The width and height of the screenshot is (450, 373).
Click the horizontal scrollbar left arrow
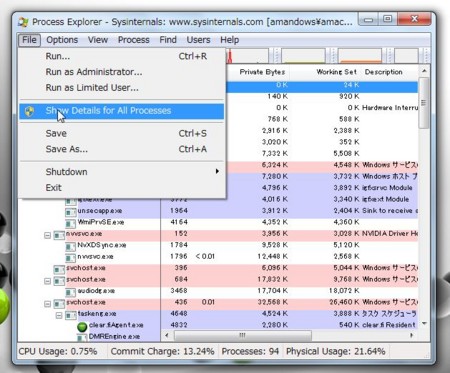(x=167, y=335)
